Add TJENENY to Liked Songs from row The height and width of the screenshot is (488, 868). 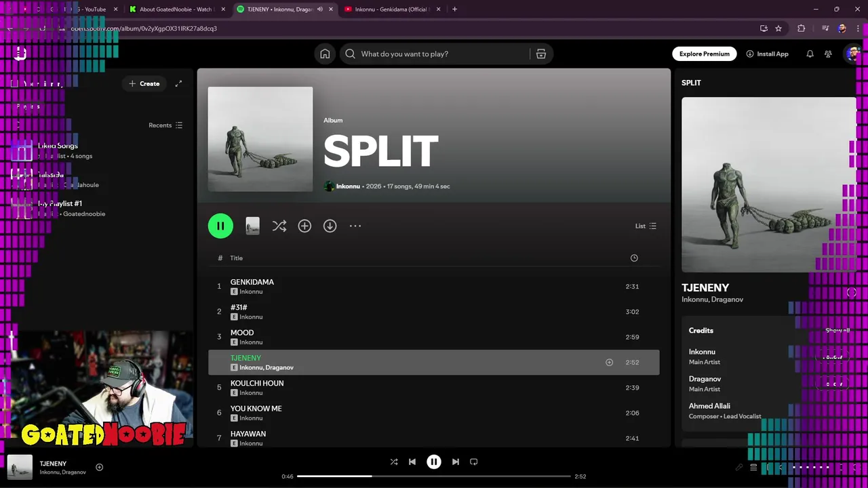pos(609,363)
